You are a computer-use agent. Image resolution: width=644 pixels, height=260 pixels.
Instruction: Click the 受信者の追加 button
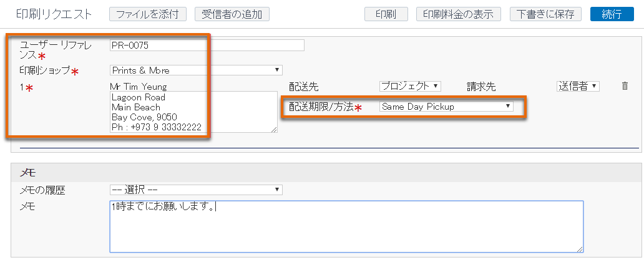pos(232,14)
